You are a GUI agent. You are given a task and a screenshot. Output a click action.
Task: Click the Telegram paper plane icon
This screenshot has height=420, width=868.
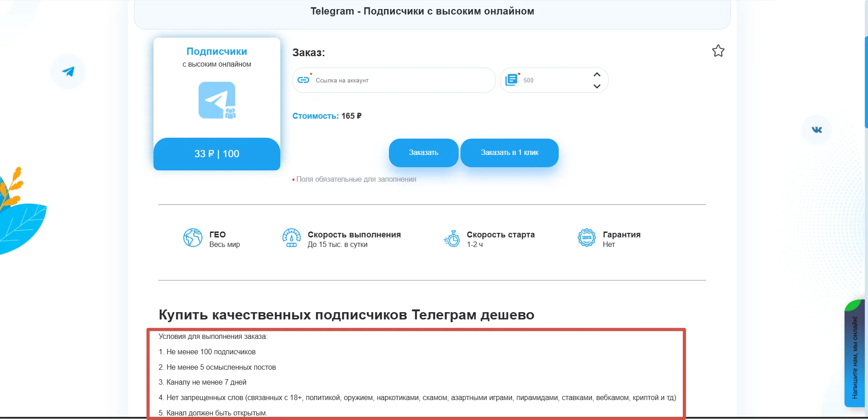click(x=68, y=72)
